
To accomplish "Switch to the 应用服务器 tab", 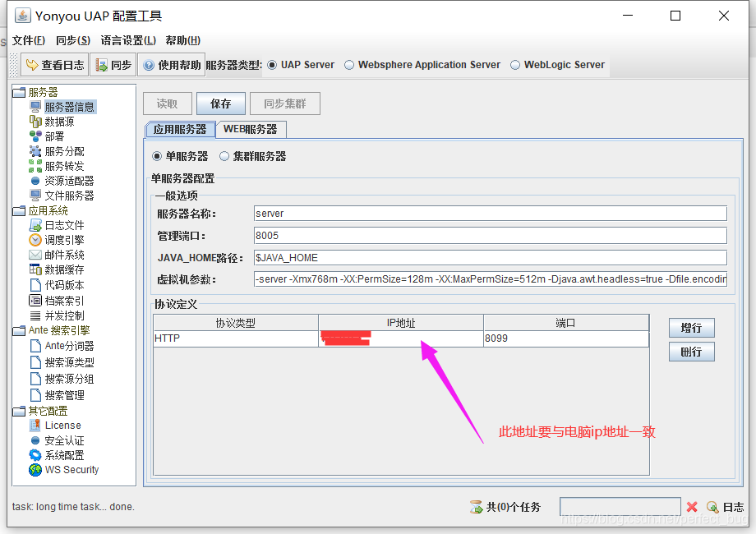I will coord(180,129).
